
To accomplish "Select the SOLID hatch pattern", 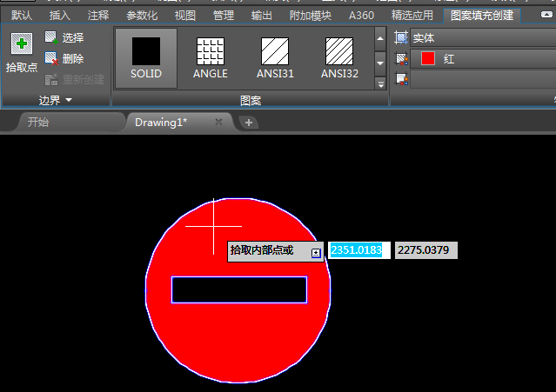I will (146, 58).
